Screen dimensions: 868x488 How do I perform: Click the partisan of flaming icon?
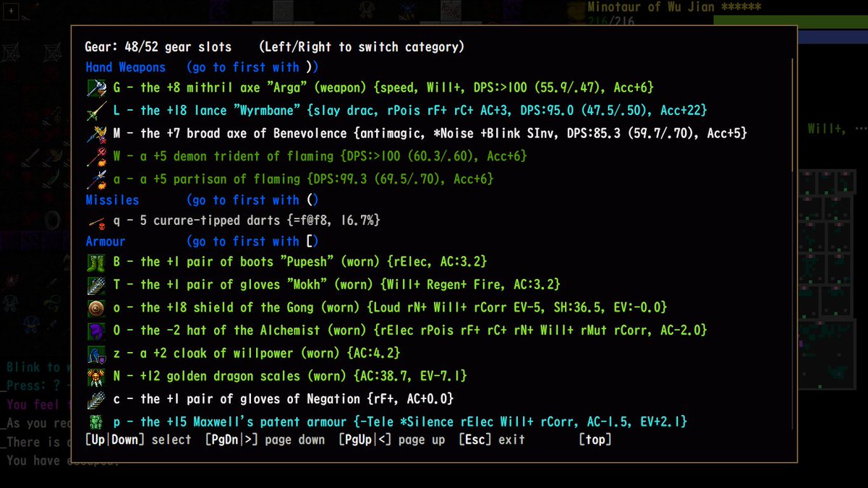coord(96,179)
